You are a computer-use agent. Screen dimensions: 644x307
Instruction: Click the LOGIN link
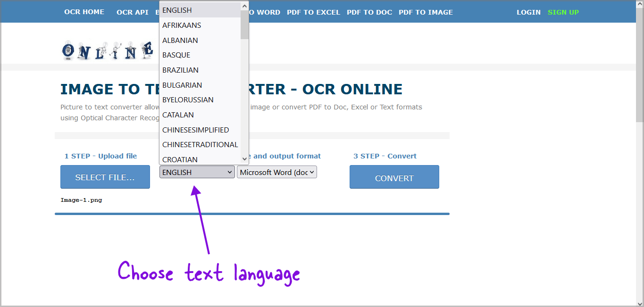tap(528, 12)
